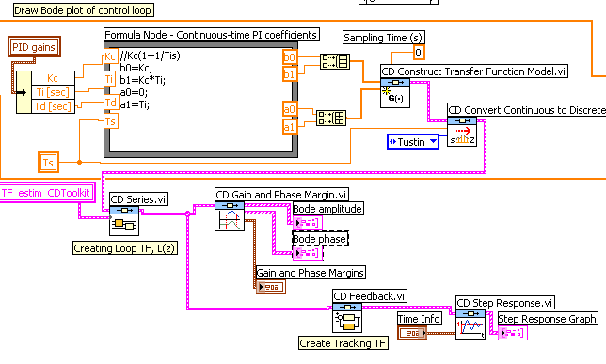Click the CD Feedback.vi node icon
This screenshot has height=364, width=606.
(x=347, y=318)
